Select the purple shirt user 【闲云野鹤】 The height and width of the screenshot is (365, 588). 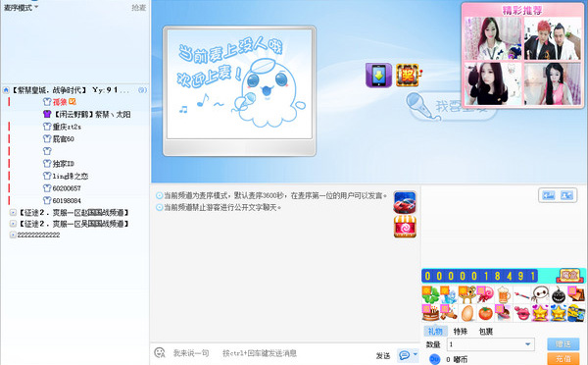[x=86, y=114]
